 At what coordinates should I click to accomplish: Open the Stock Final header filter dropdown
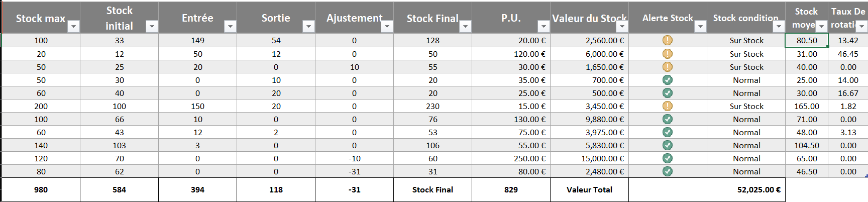[x=465, y=27]
